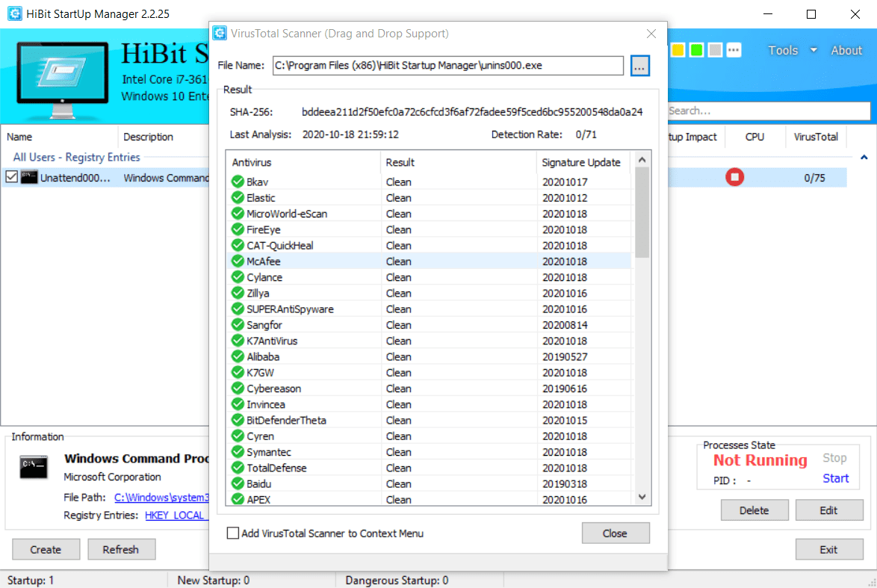This screenshot has width=877, height=588.
Task: Click the VirusTotal Scanner dialog title icon
Action: tap(220, 33)
